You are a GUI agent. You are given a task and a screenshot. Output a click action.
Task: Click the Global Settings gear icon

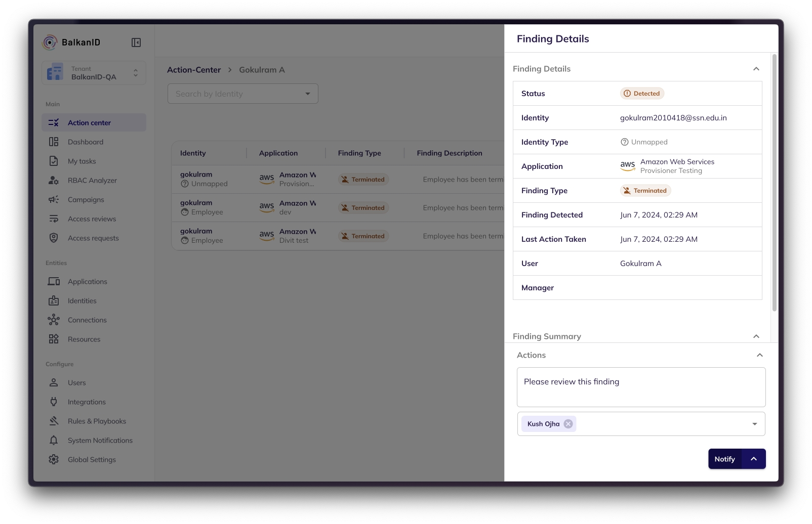54,459
